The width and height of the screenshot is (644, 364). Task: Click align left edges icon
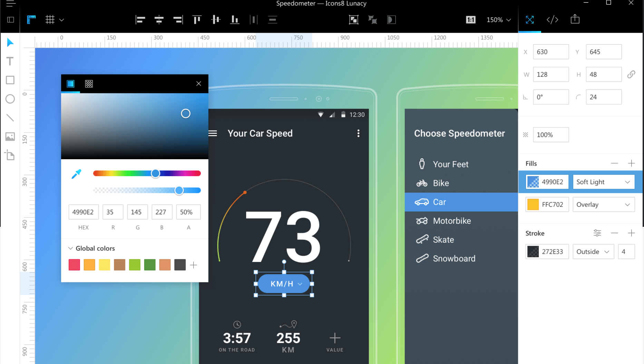(140, 20)
